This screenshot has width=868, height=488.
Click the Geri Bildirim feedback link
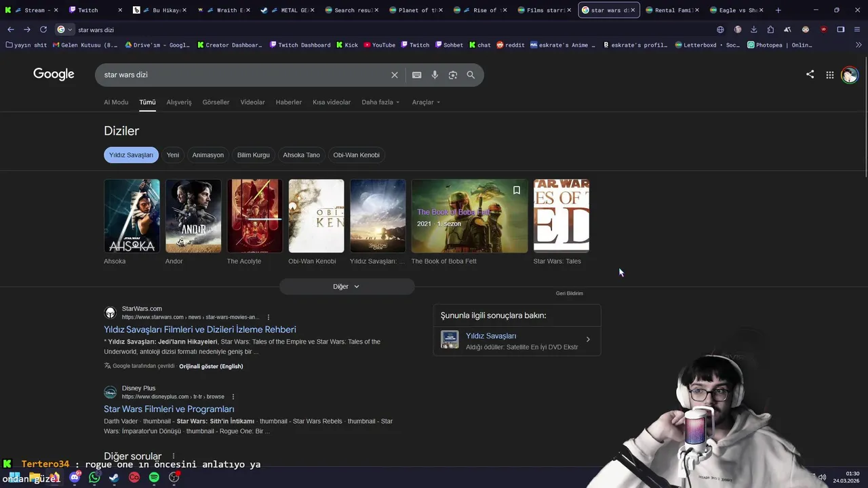coord(570,293)
